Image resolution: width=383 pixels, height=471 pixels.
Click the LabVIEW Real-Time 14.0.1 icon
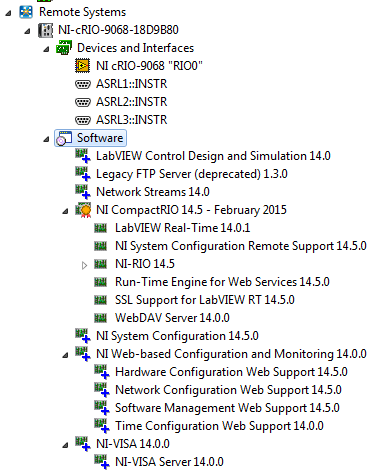[x=100, y=228]
